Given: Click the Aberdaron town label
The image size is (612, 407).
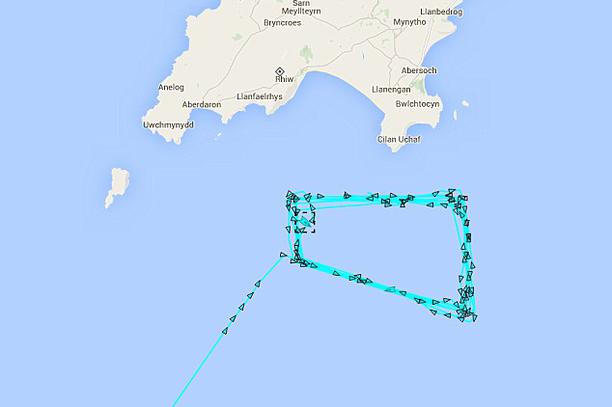Looking at the screenshot, I should [x=201, y=105].
